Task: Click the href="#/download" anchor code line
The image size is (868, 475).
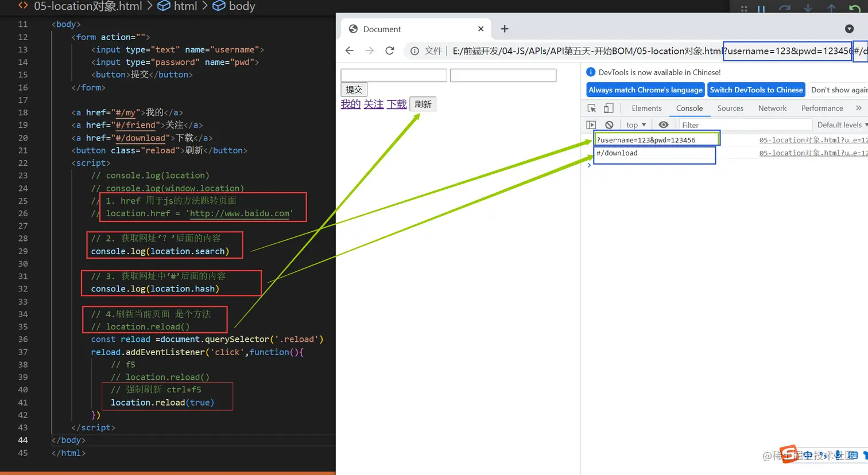Action: tap(142, 138)
